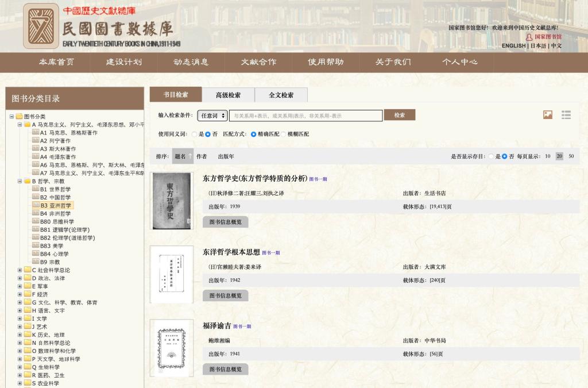The width and height of the screenshot is (588, 388).
Task: Switch to the 高级检索 tab
Action: click(x=228, y=95)
